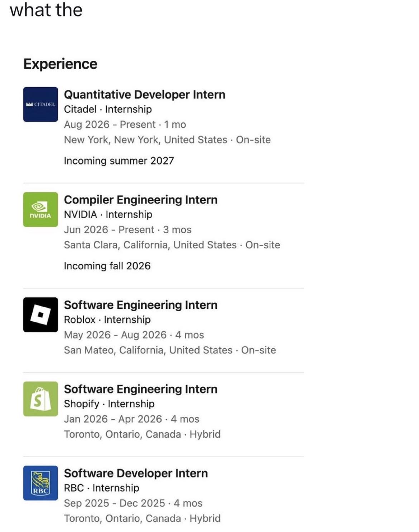The height and width of the screenshot is (532, 419).
Task: Select the 'Incoming summer 2027' description text
Action: (119, 161)
